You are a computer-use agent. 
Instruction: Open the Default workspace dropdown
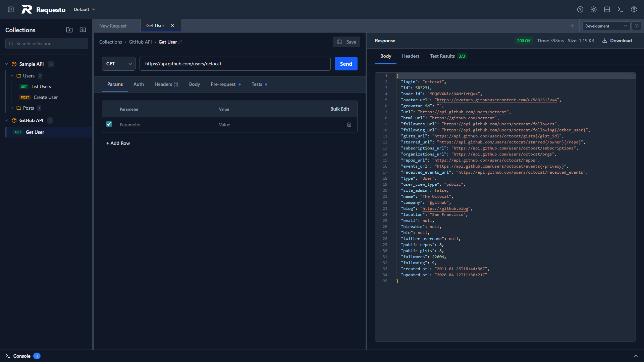tap(85, 9)
